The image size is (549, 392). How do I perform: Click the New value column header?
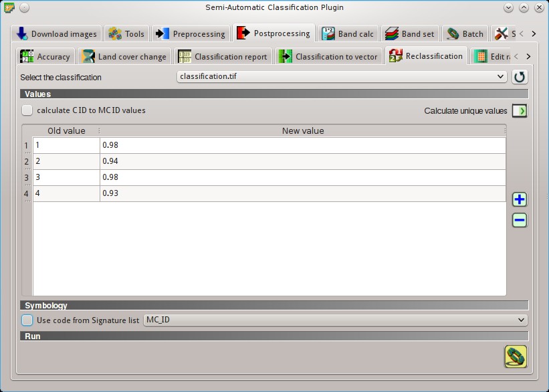tap(303, 130)
